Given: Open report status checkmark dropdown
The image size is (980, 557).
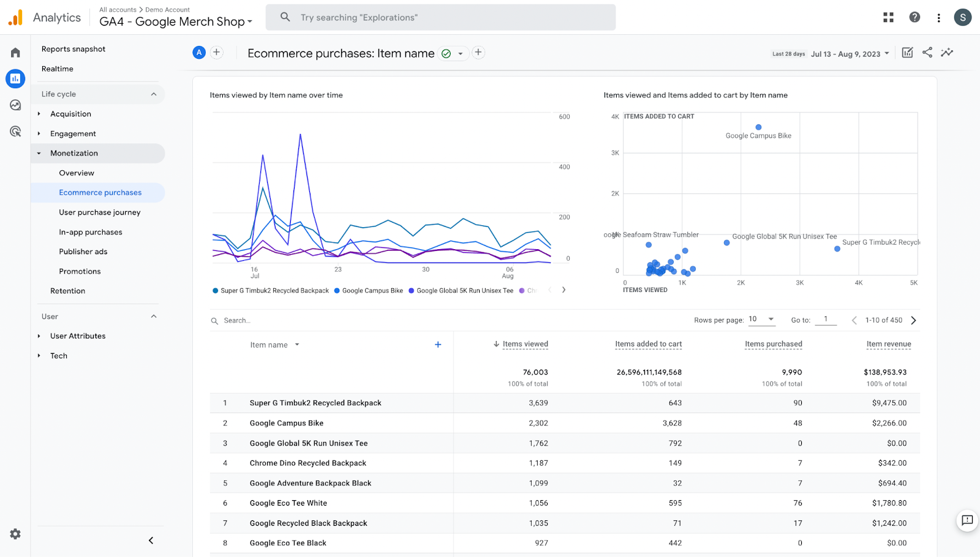Looking at the screenshot, I should pos(454,53).
